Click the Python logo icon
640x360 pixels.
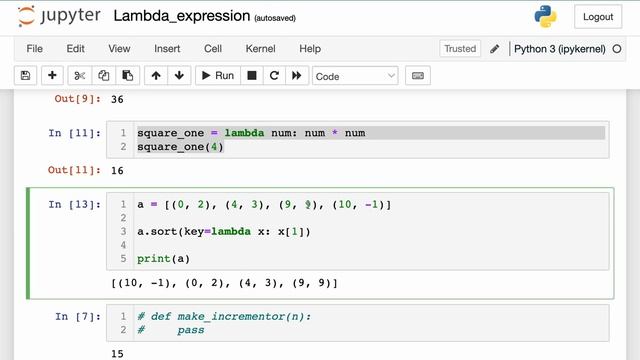click(x=545, y=17)
